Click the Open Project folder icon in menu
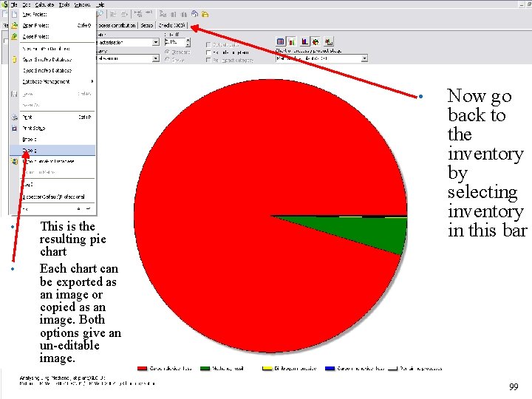The width and height of the screenshot is (532, 399). [15, 25]
